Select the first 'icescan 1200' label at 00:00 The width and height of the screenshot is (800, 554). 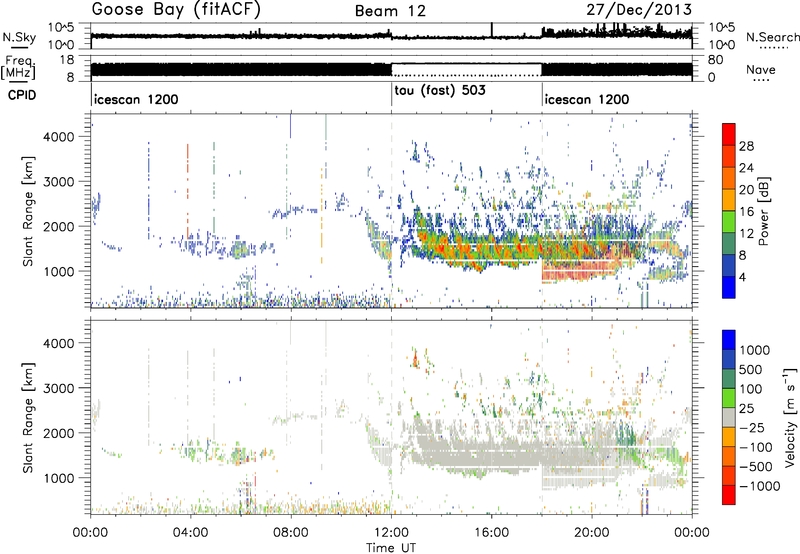[136, 99]
